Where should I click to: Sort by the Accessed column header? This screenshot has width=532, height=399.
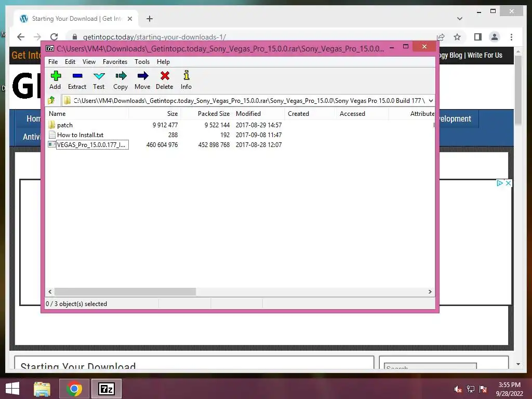tap(362, 114)
